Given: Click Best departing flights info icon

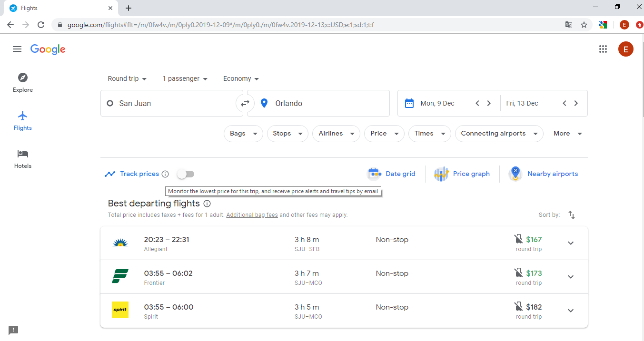Looking at the screenshot, I should [x=207, y=204].
